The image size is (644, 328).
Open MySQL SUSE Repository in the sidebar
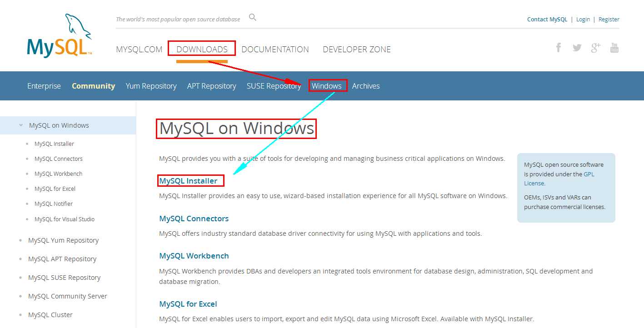[64, 278]
